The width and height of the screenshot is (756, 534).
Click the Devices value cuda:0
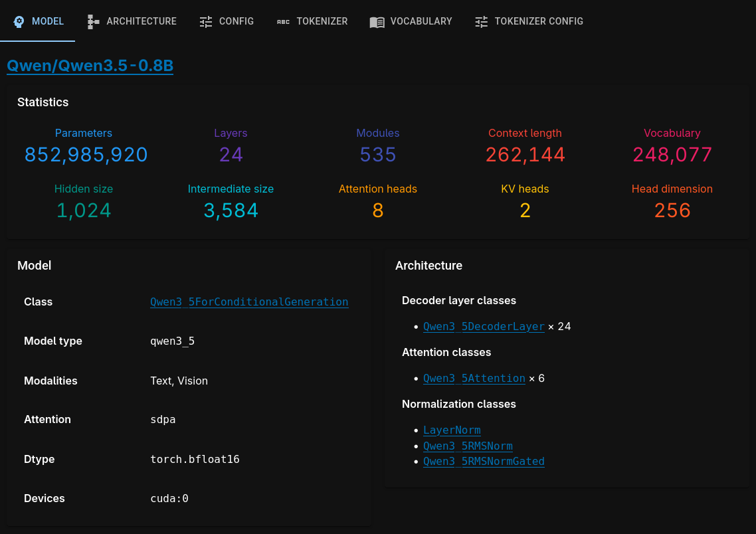pyautogui.click(x=169, y=498)
